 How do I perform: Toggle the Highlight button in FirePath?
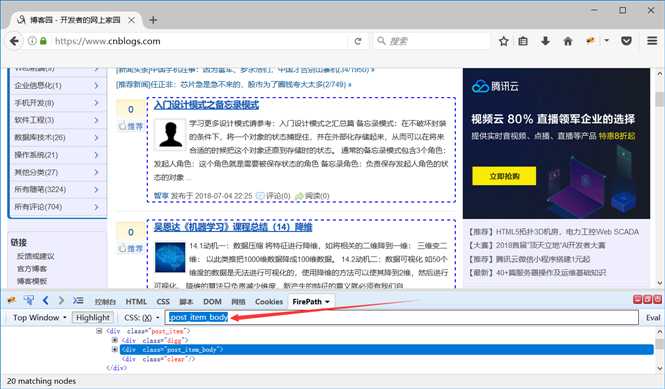pos(93,317)
